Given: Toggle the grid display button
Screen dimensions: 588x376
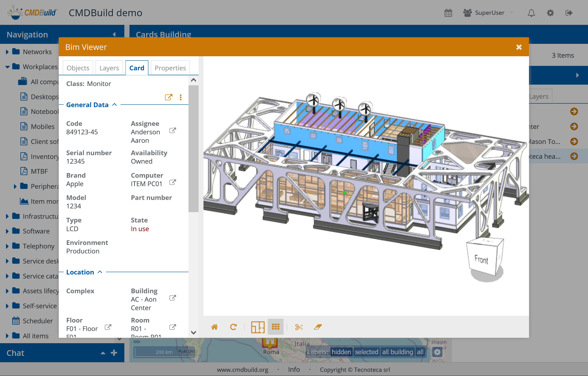Looking at the screenshot, I should 275,327.
